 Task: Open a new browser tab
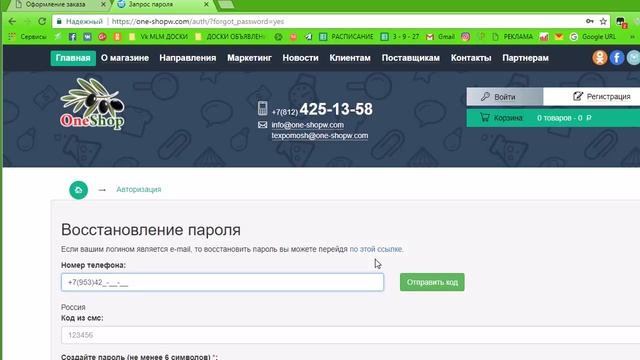pyautogui.click(x=226, y=4)
